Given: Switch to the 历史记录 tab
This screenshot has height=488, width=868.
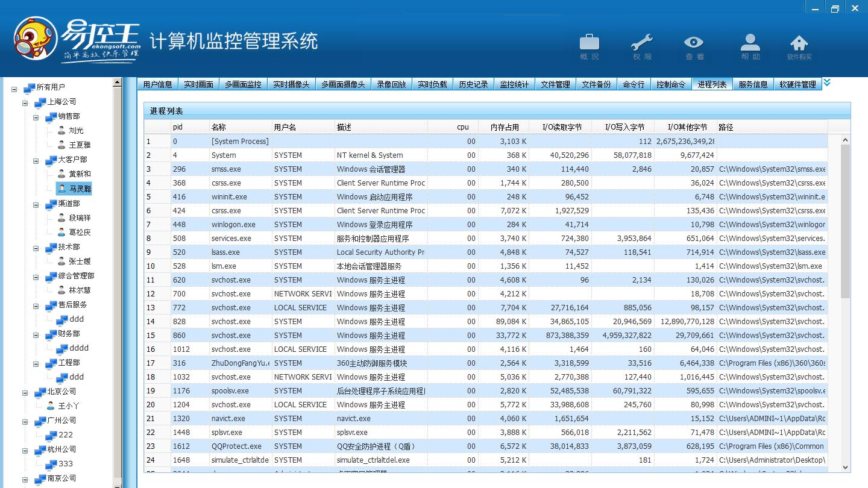Looking at the screenshot, I should point(474,84).
